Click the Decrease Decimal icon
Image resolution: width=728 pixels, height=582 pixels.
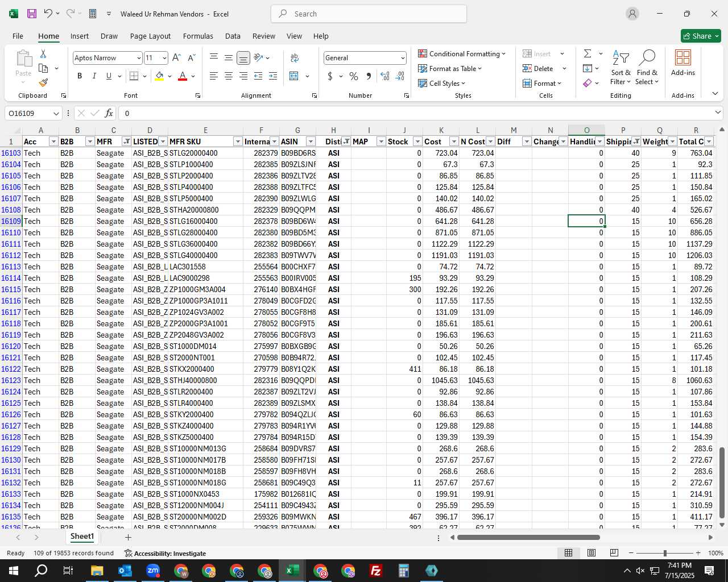click(x=400, y=76)
